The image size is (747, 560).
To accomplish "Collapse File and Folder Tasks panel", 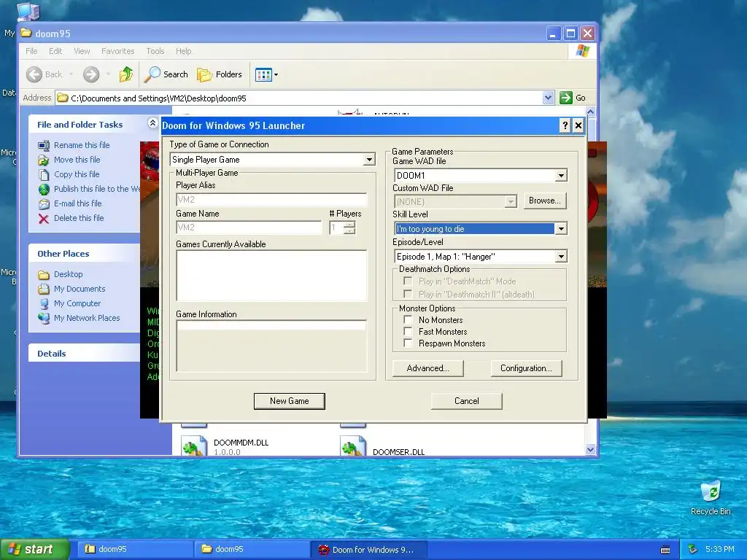I will point(152,122).
